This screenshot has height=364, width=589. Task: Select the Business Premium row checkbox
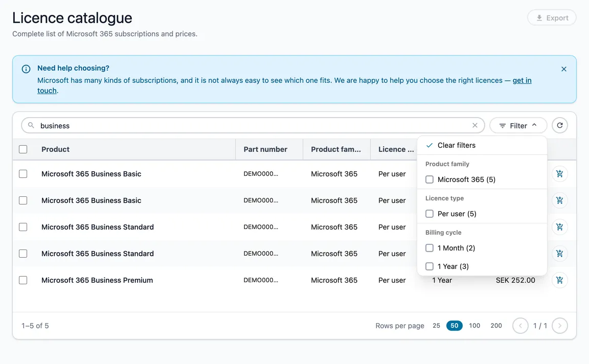tap(23, 280)
